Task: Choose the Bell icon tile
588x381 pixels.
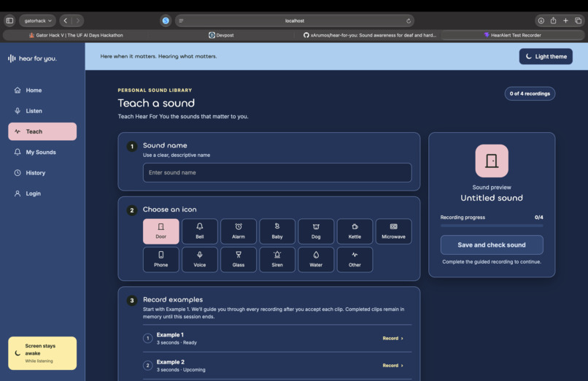Action: (199, 231)
